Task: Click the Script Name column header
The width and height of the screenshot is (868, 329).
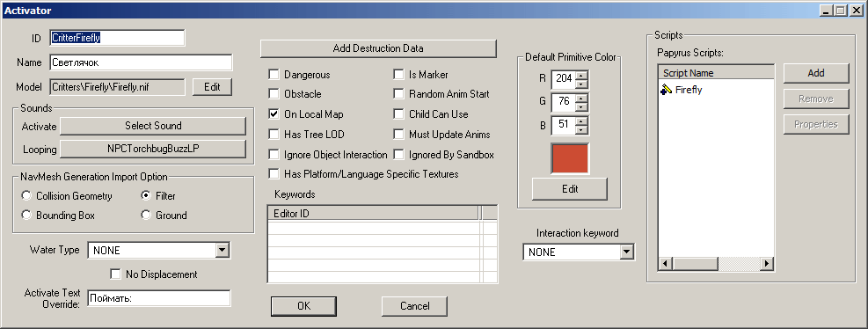Action: (716, 72)
